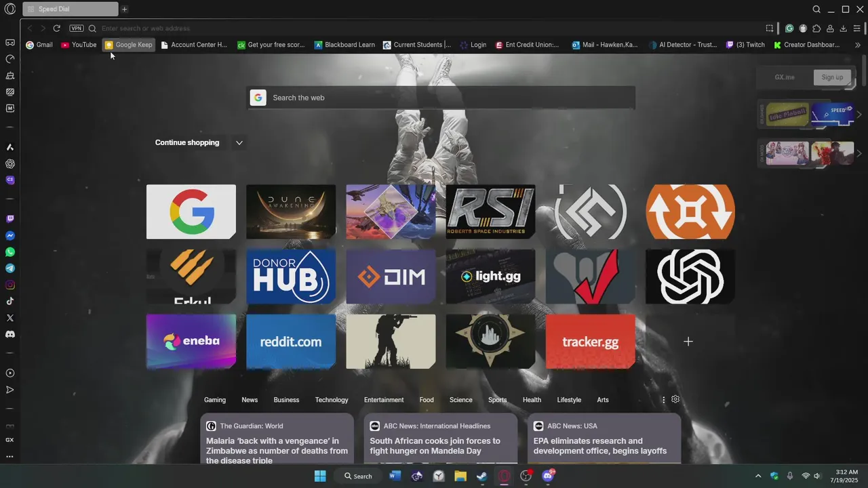Screen dimensions: 868x488
Task: Open Windows Start menu
Action: point(320,476)
